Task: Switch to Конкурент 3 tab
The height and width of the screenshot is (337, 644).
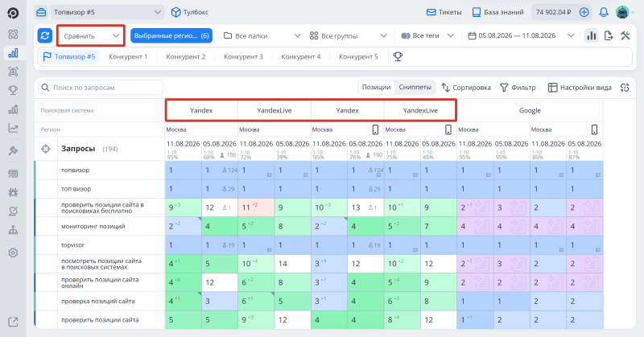Action: pyautogui.click(x=243, y=56)
